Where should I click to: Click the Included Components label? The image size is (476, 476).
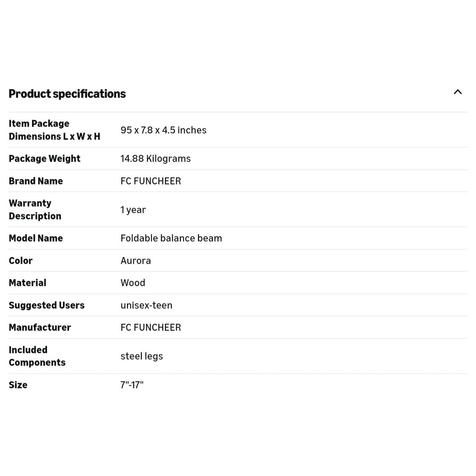tap(37, 356)
